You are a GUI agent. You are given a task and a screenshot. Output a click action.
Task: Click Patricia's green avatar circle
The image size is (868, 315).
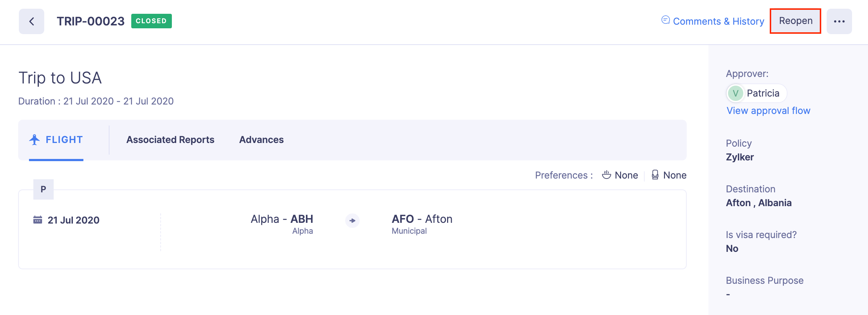735,93
